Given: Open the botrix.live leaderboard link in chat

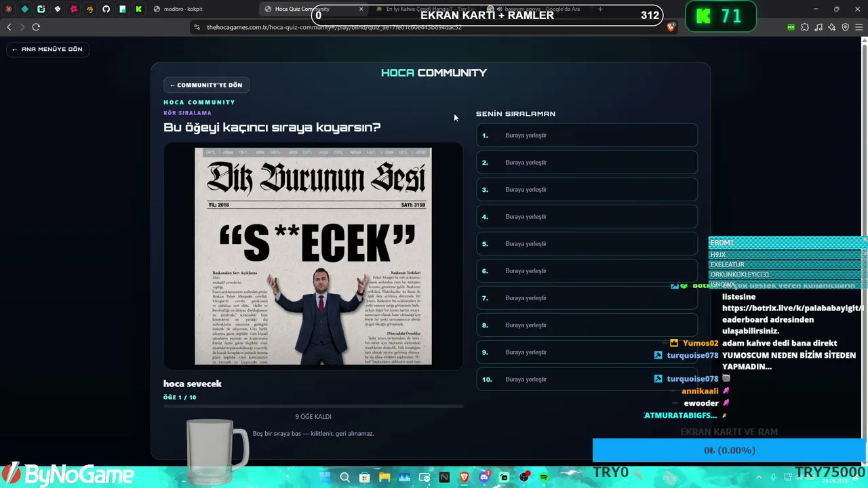Looking at the screenshot, I should click(792, 314).
